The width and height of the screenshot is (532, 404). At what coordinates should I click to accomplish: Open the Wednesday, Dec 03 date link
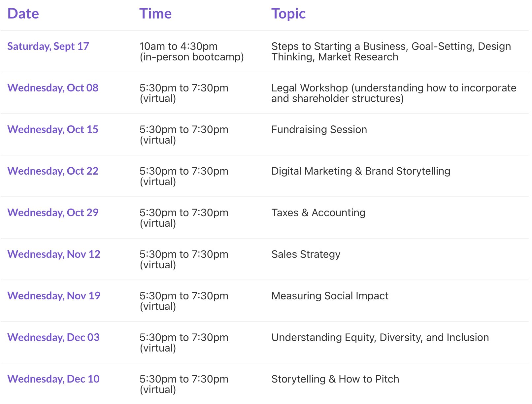point(53,337)
